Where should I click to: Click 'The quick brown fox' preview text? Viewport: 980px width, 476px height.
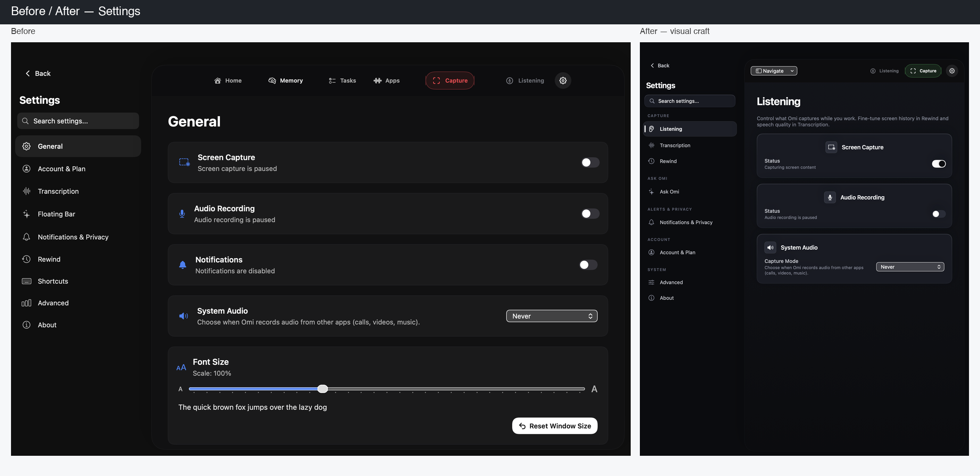(252, 407)
